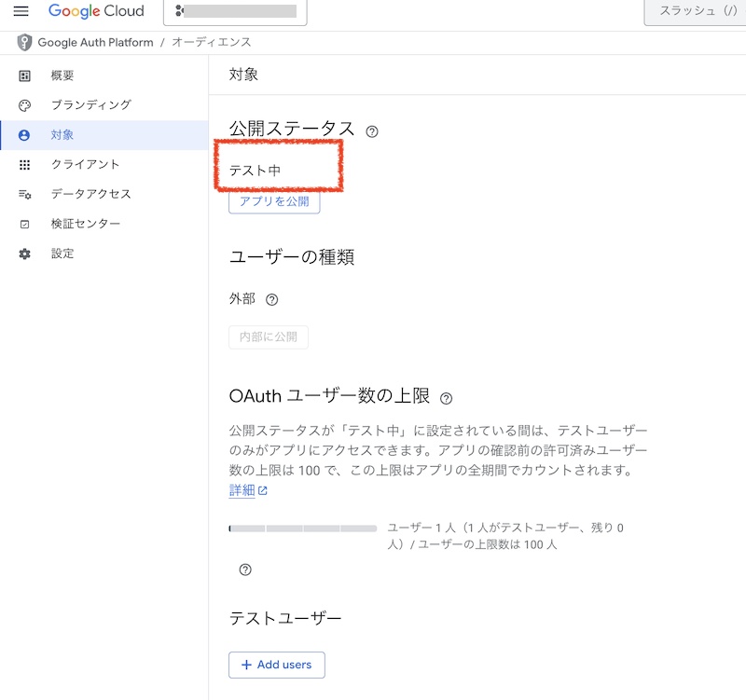Click the クライアント grid icon
This screenshot has width=746, height=700.
pyautogui.click(x=25, y=165)
